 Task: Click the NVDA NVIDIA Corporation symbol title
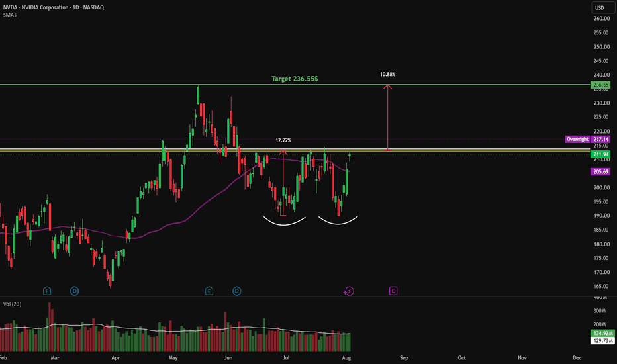point(54,7)
